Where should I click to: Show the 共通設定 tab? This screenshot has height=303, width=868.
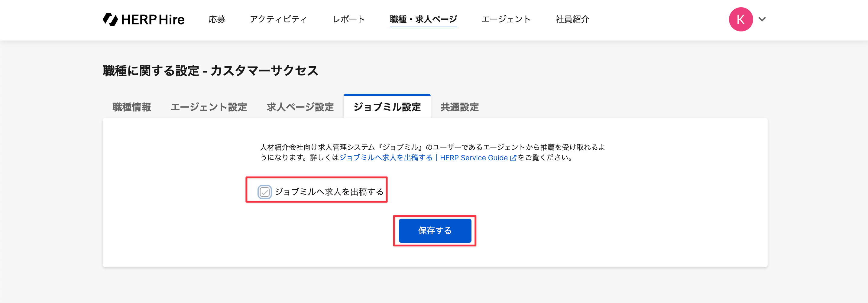[459, 107]
